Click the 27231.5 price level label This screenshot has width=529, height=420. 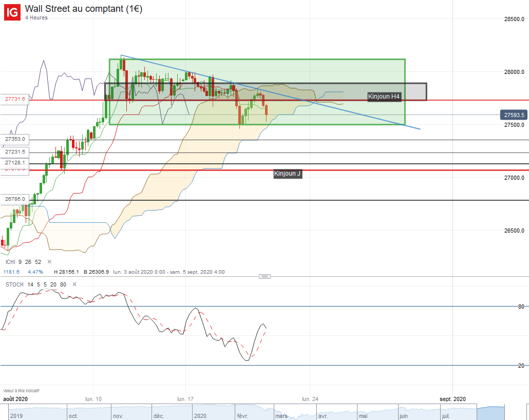pos(15,152)
